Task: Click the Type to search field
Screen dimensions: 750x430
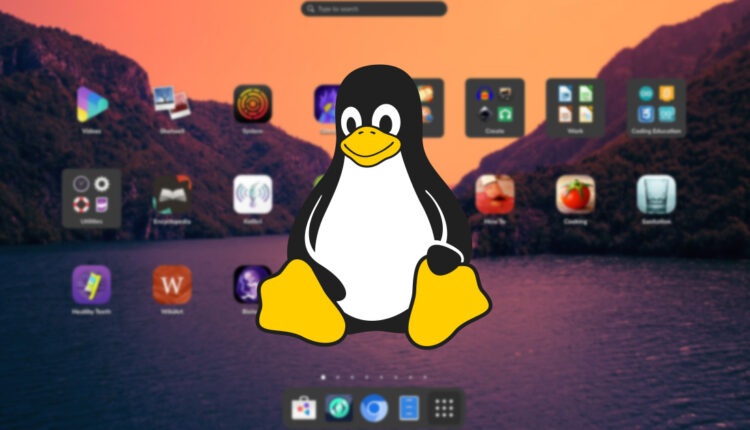Action: [x=374, y=9]
